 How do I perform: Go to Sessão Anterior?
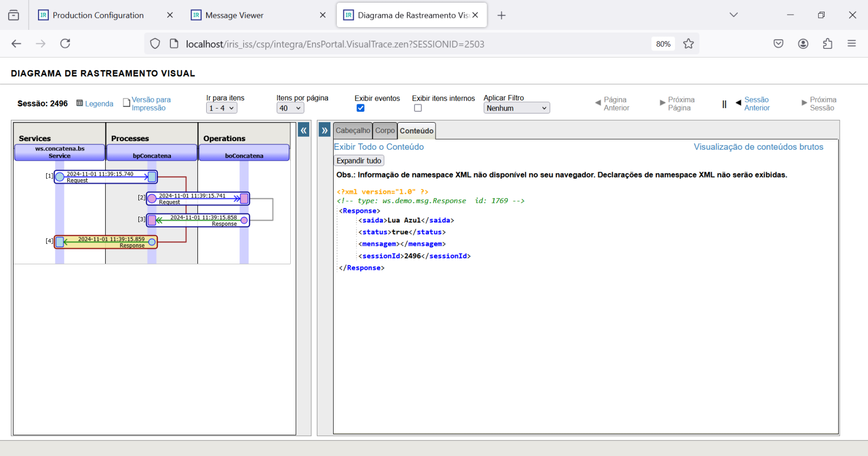(756, 104)
